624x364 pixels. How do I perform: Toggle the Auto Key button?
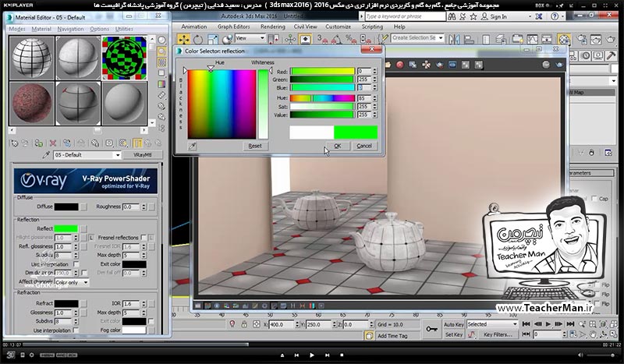tap(454, 324)
